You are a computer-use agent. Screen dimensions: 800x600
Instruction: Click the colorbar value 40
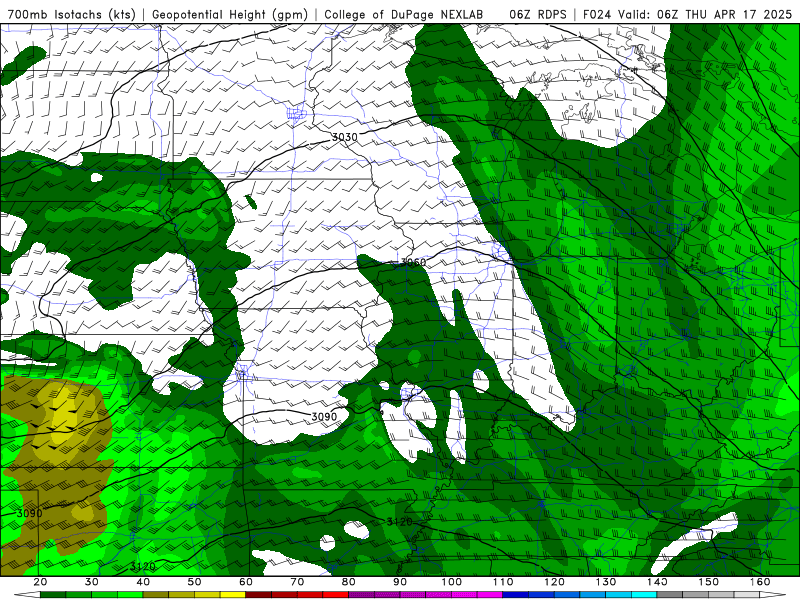click(143, 582)
